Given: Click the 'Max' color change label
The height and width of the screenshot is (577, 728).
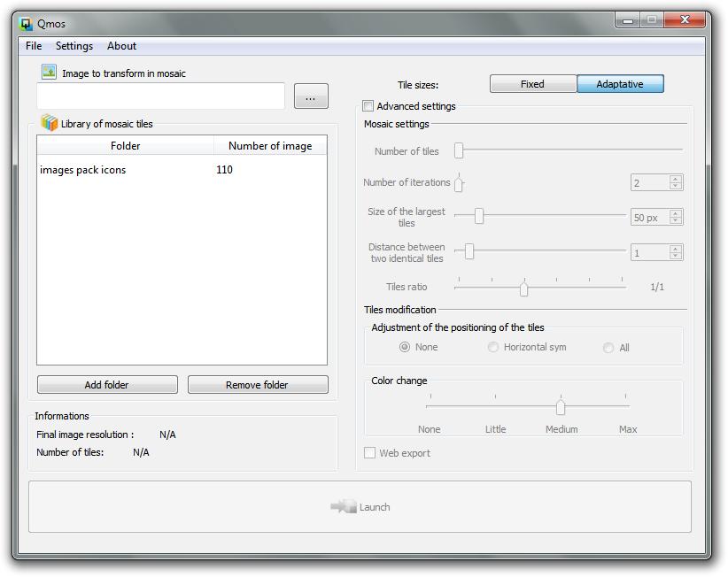Looking at the screenshot, I should pyautogui.click(x=628, y=429).
